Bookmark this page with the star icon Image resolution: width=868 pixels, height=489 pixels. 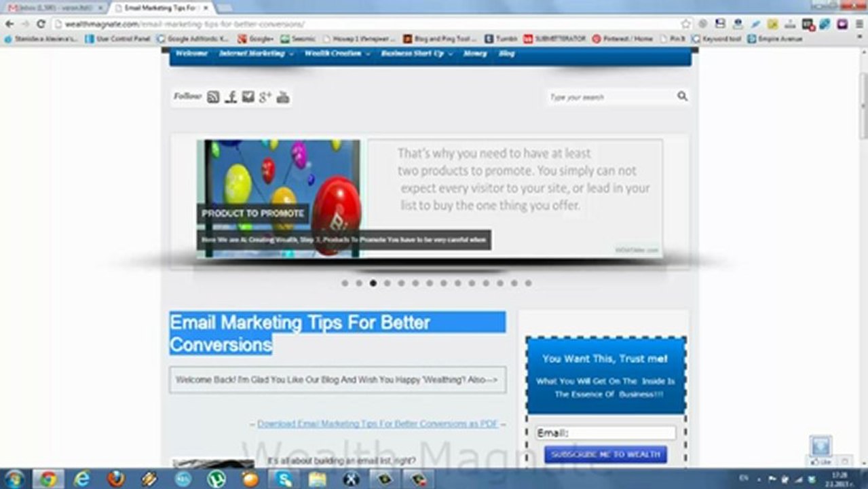686,24
